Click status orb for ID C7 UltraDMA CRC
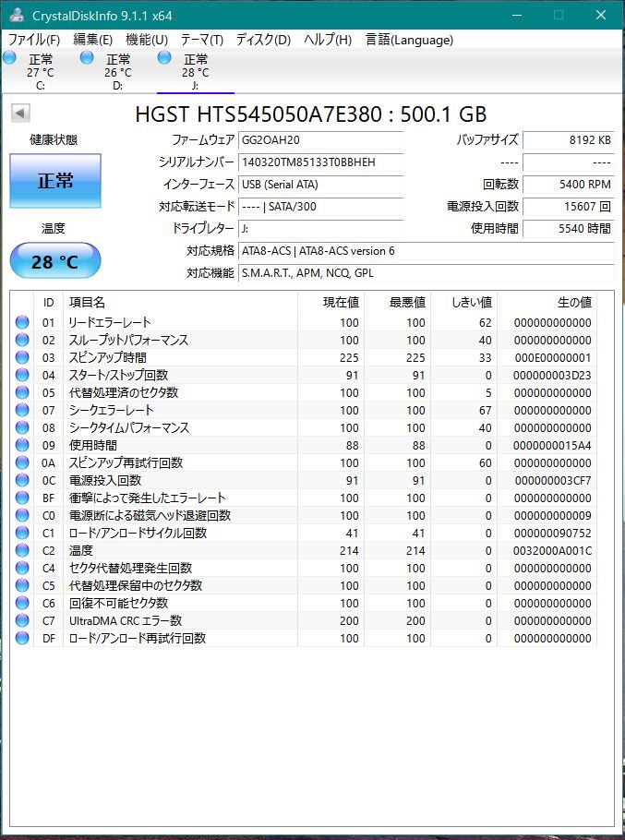The height and width of the screenshot is (840, 625). point(22,620)
